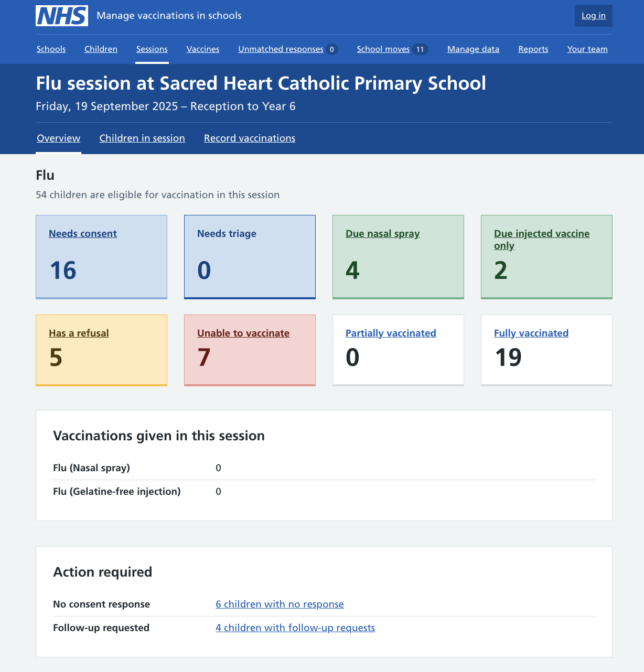View the 7 unable to vaccinate

click(x=243, y=333)
